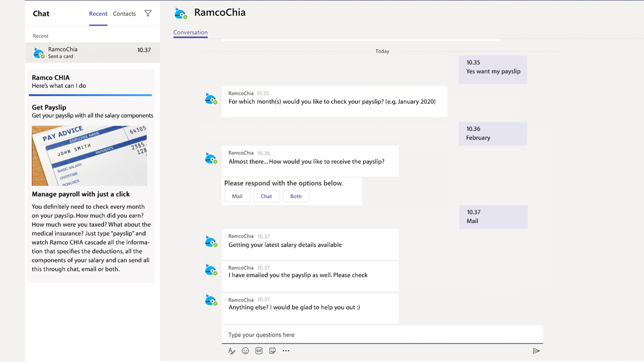Click 'I have emailed you the payslip' message
The image size is (644, 362).
[x=310, y=276]
